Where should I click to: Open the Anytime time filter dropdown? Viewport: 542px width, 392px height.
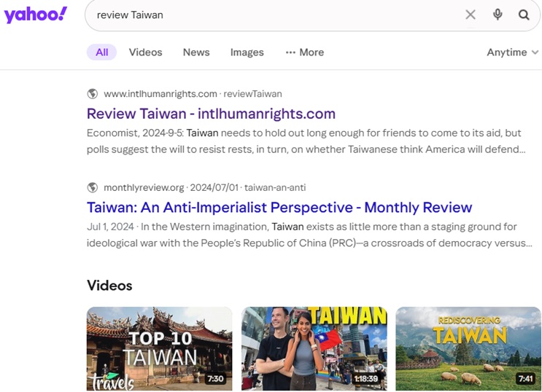click(512, 52)
